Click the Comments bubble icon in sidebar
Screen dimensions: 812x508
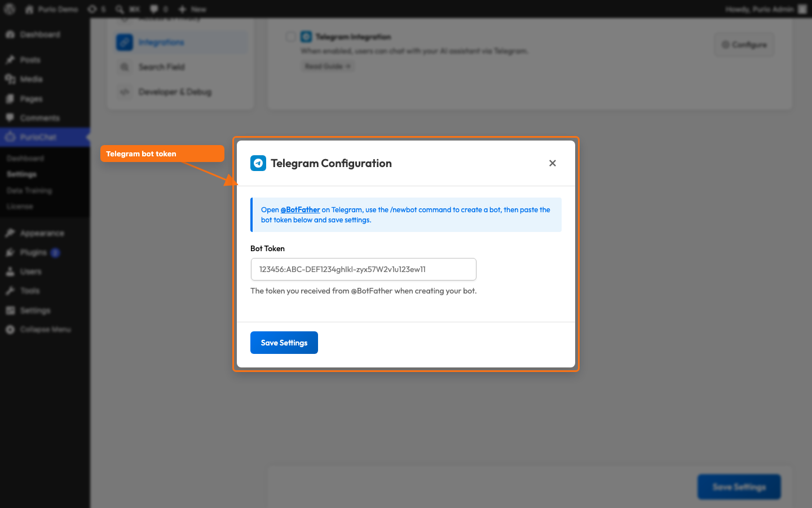(10, 118)
